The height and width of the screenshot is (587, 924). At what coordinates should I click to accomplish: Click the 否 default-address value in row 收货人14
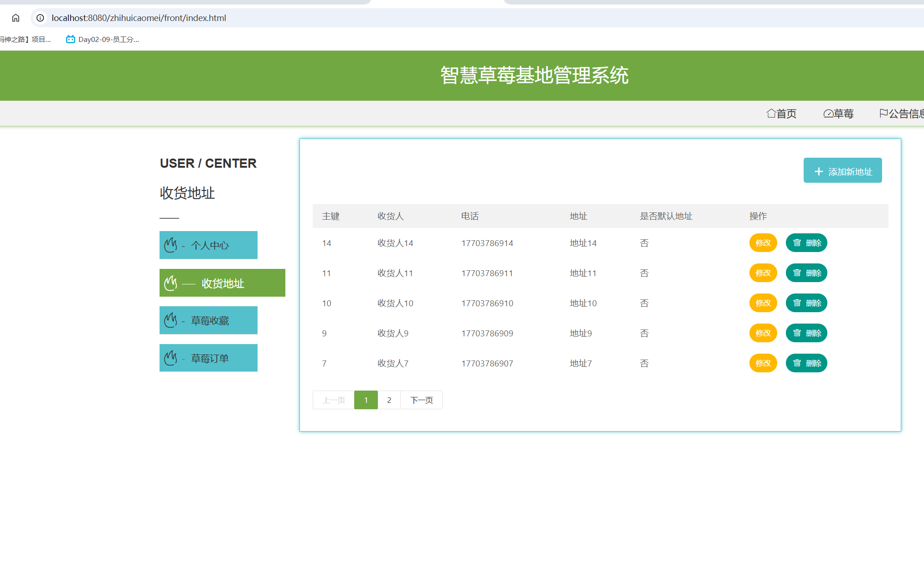pyautogui.click(x=644, y=243)
